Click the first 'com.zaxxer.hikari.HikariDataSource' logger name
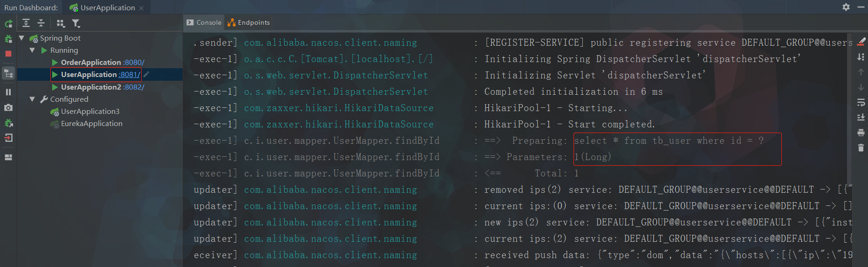868x267 pixels. click(x=339, y=108)
